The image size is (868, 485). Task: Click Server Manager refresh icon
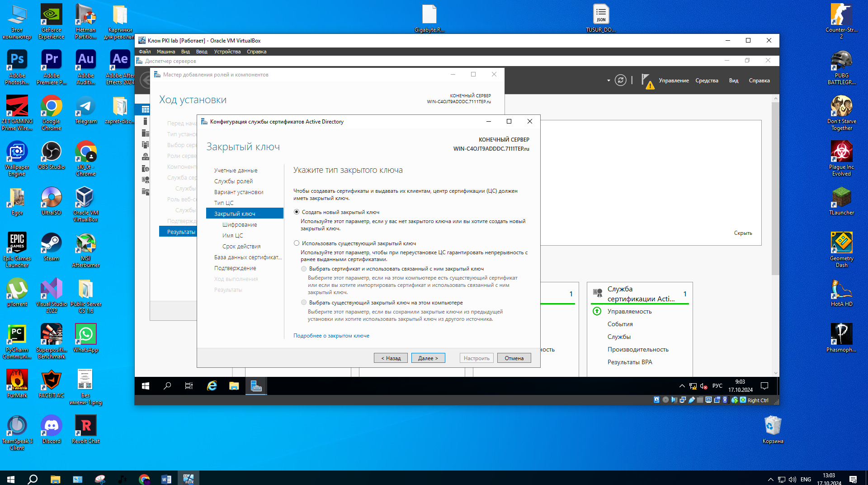[x=621, y=81]
